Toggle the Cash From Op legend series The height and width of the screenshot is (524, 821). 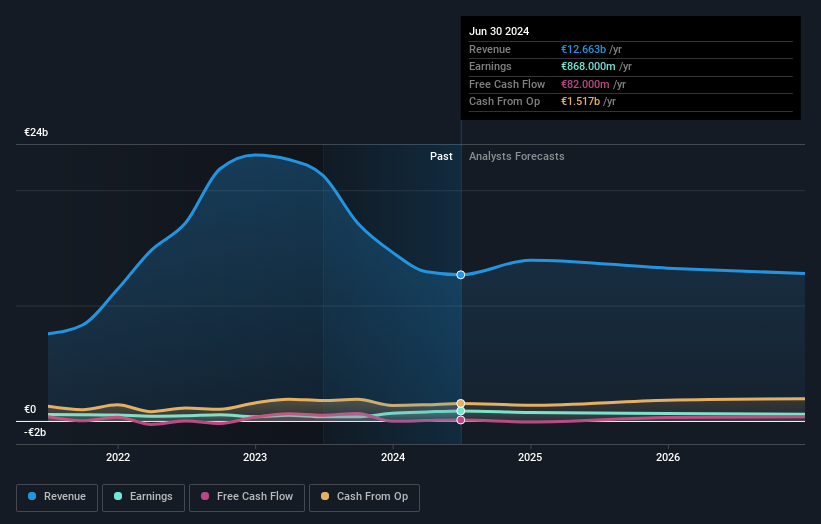[364, 497]
